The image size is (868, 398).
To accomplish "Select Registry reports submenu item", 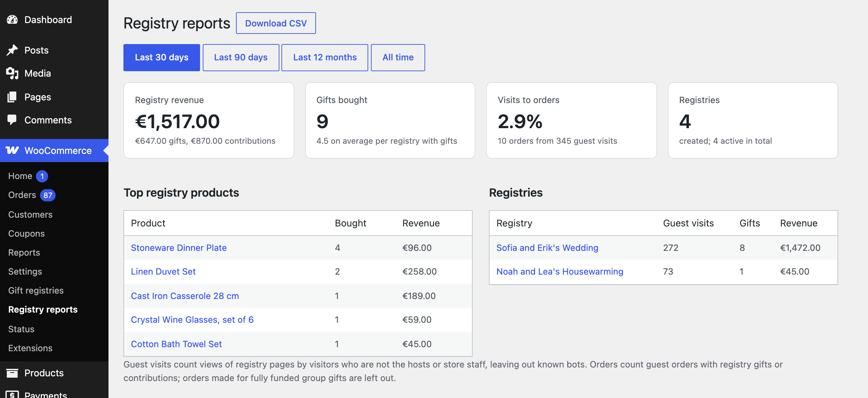I will [43, 310].
